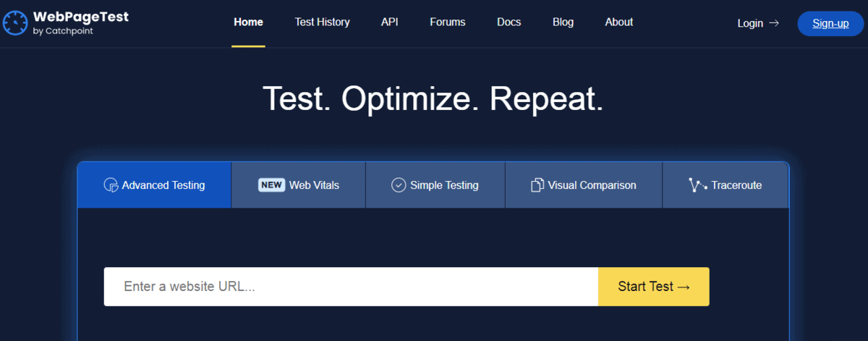
Task: Switch to the Traceroute tab
Action: click(726, 185)
